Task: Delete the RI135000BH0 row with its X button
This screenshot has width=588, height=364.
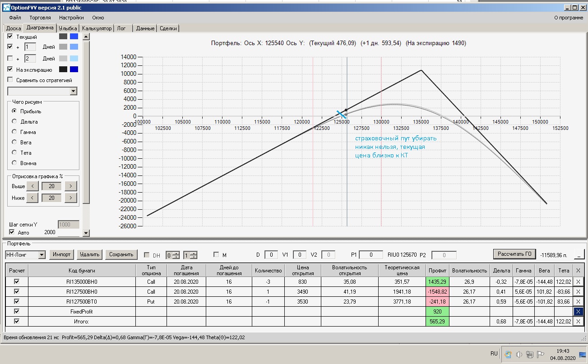Action: tap(578, 282)
